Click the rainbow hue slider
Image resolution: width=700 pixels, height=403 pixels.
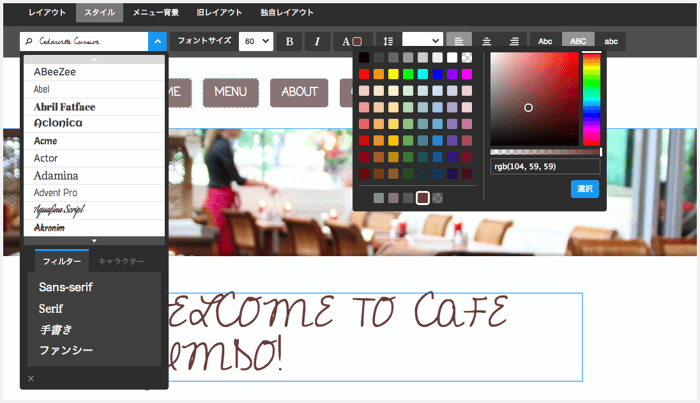coord(592,99)
